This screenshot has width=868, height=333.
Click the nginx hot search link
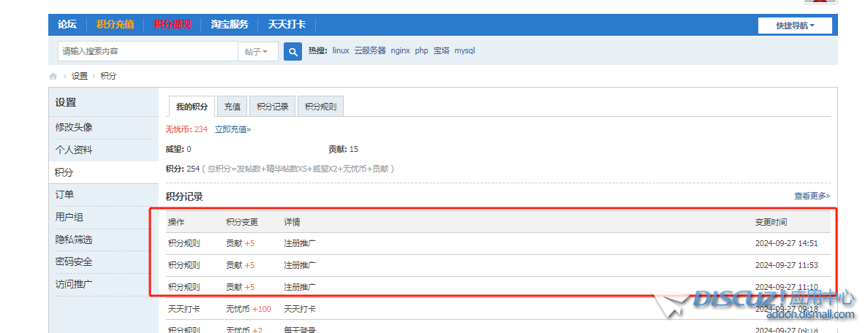(400, 51)
